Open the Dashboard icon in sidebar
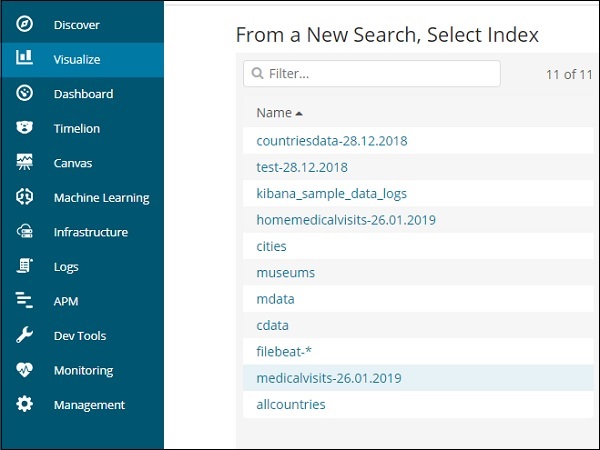Image resolution: width=600 pixels, height=450 pixels. [x=25, y=93]
